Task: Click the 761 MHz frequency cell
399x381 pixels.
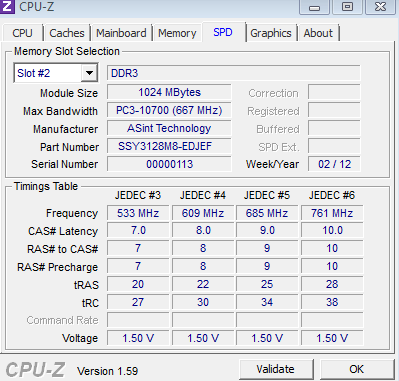Action: pyautogui.click(x=332, y=213)
